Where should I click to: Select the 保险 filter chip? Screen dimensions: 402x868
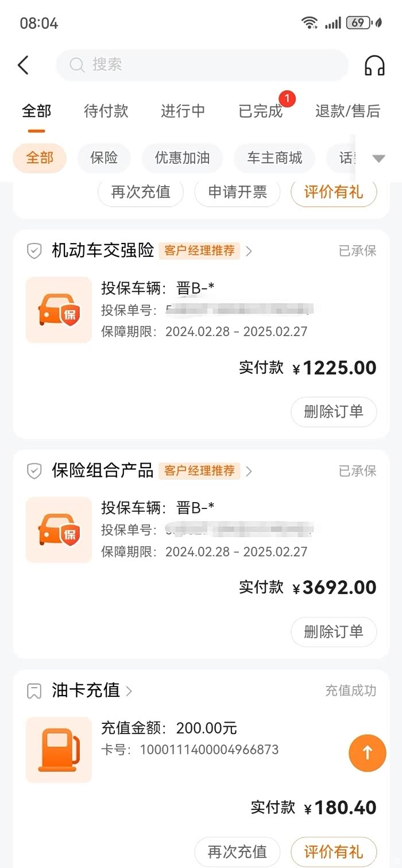point(104,158)
